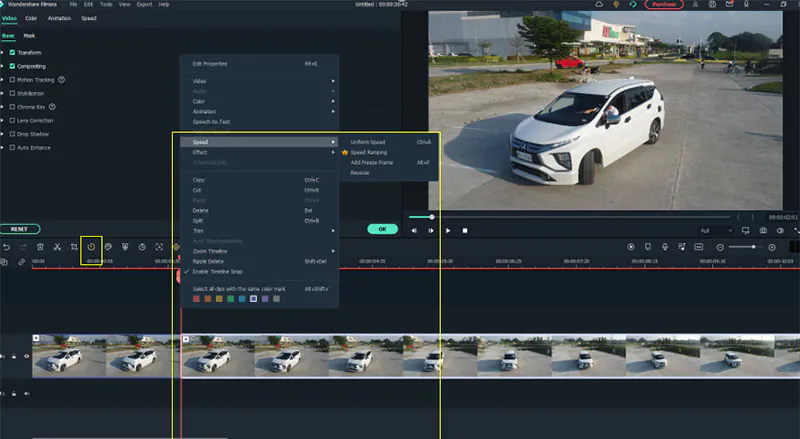The height and width of the screenshot is (439, 800).
Task: Enable the Auto Enhance checkbox
Action: click(x=12, y=148)
